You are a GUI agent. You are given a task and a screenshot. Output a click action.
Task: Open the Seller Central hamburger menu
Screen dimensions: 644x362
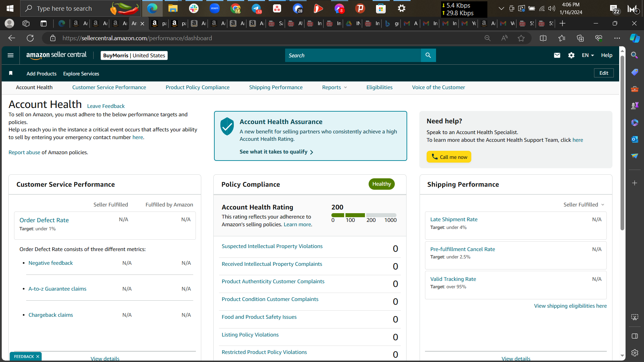point(10,55)
